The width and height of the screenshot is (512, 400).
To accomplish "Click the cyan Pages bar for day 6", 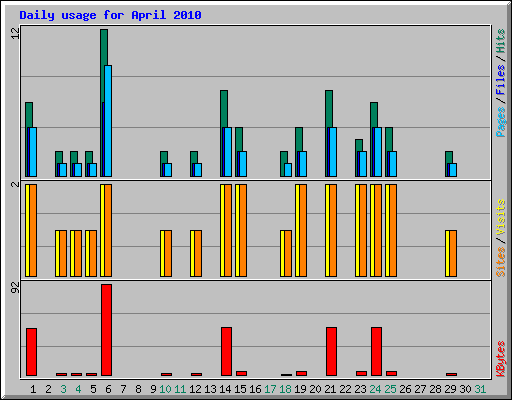I will coord(108,121).
